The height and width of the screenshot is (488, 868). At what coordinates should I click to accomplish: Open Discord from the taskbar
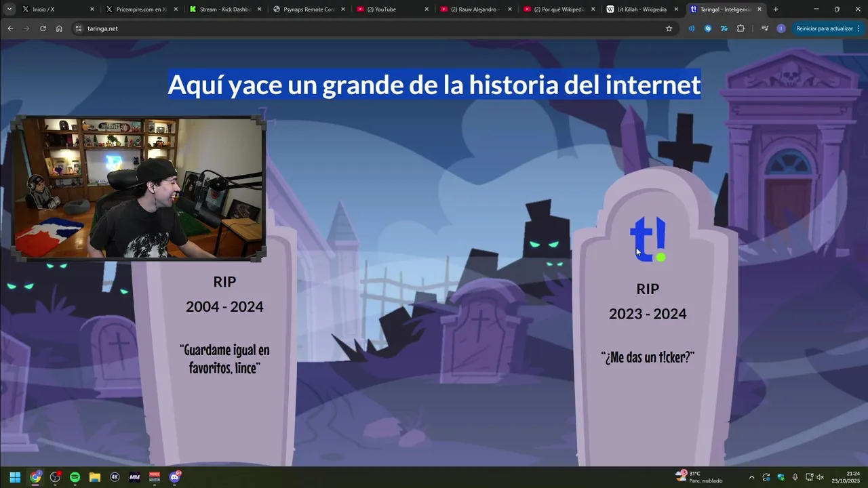coord(174,477)
